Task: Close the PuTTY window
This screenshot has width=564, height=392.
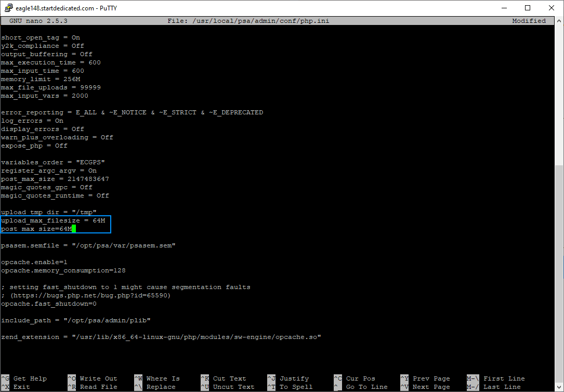Action: pos(552,8)
